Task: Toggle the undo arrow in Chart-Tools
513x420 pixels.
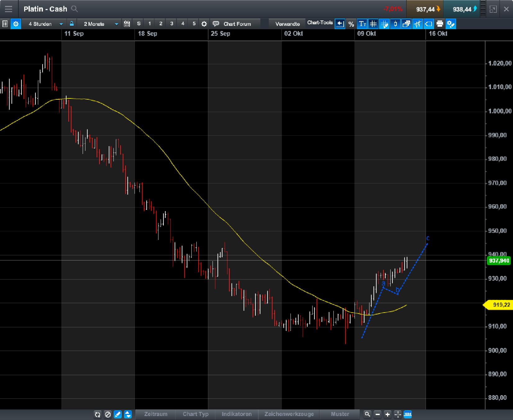Action: (x=340, y=24)
